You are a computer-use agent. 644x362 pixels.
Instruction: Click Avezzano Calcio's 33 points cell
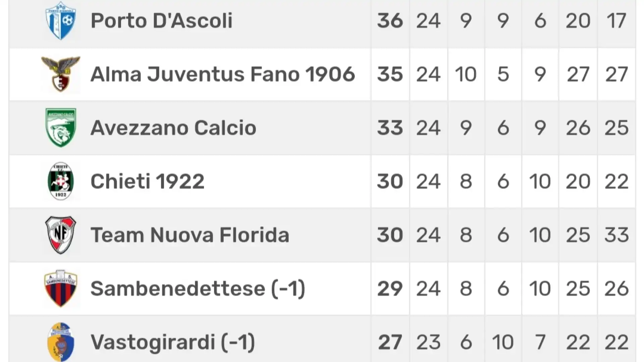tap(390, 128)
